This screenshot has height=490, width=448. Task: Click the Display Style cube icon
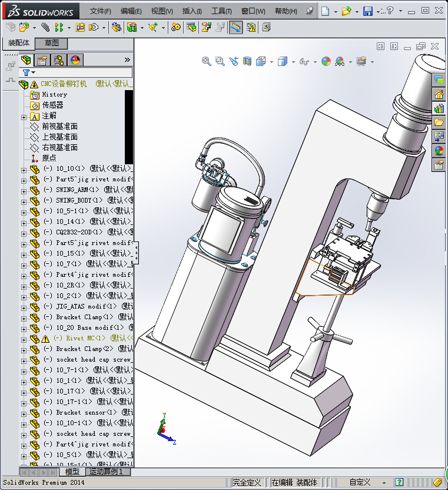[283, 61]
